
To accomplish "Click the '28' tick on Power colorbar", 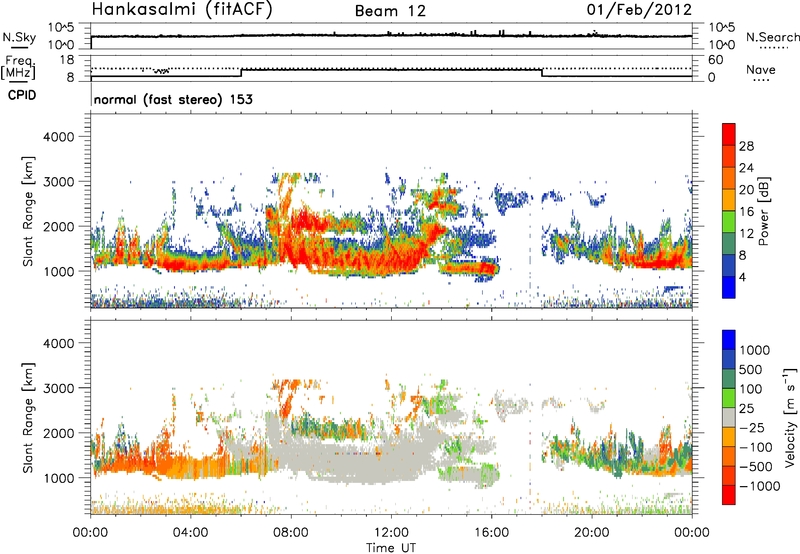I will [x=746, y=146].
